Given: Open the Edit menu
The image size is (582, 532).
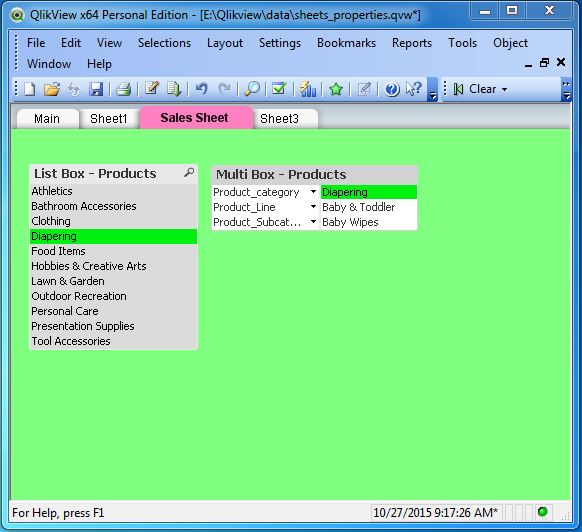Looking at the screenshot, I should click(71, 43).
